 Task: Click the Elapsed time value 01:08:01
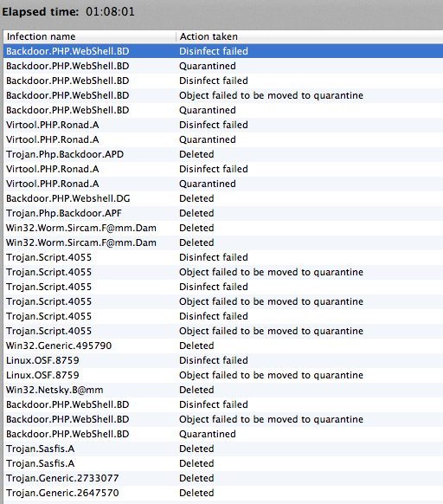point(110,12)
